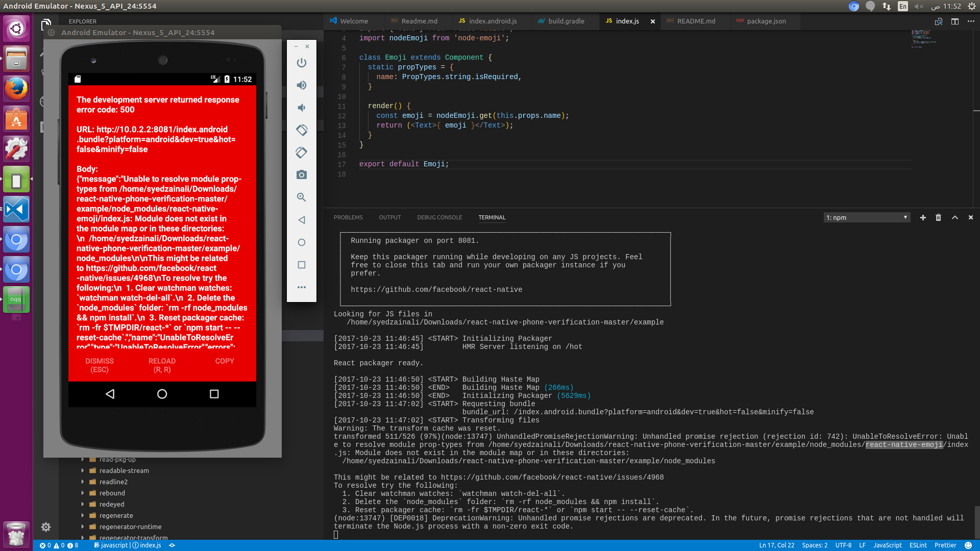980x551 pixels.
Task: Tap RELOAD (R, R) on the error screen
Action: pos(162,365)
